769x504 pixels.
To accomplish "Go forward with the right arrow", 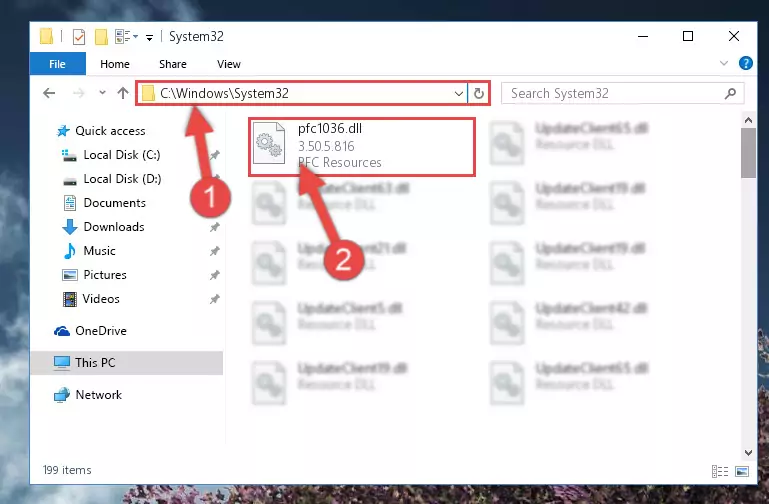I will pos(78,93).
